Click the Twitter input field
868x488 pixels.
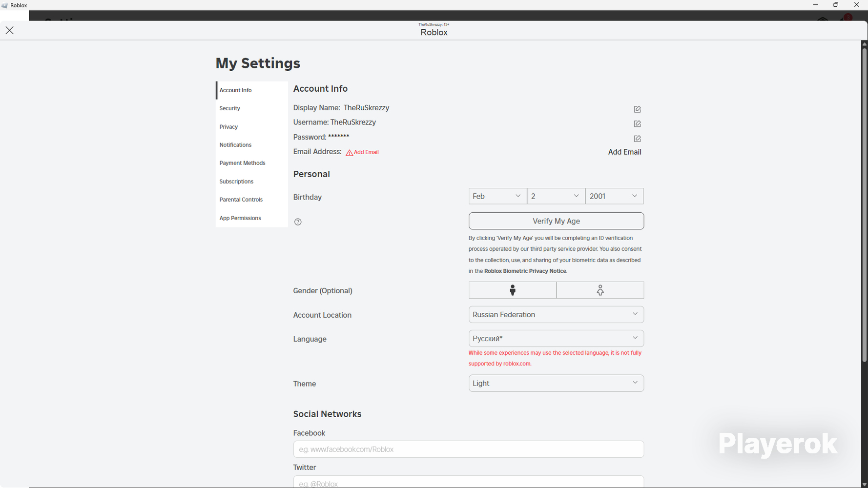(468, 482)
